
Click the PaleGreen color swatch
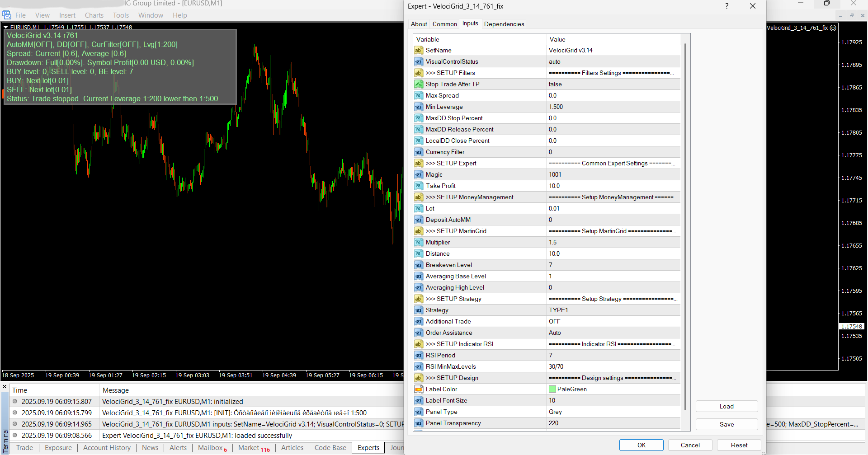tap(552, 389)
